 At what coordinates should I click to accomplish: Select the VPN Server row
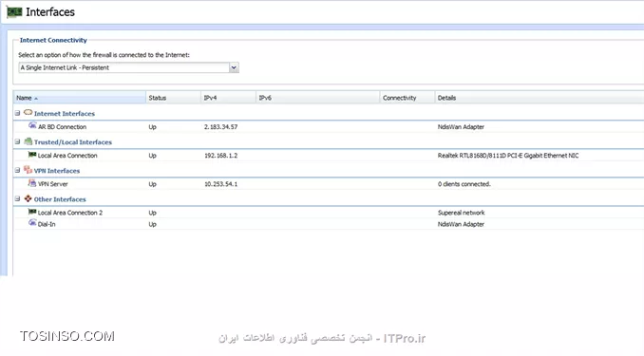(x=329, y=184)
